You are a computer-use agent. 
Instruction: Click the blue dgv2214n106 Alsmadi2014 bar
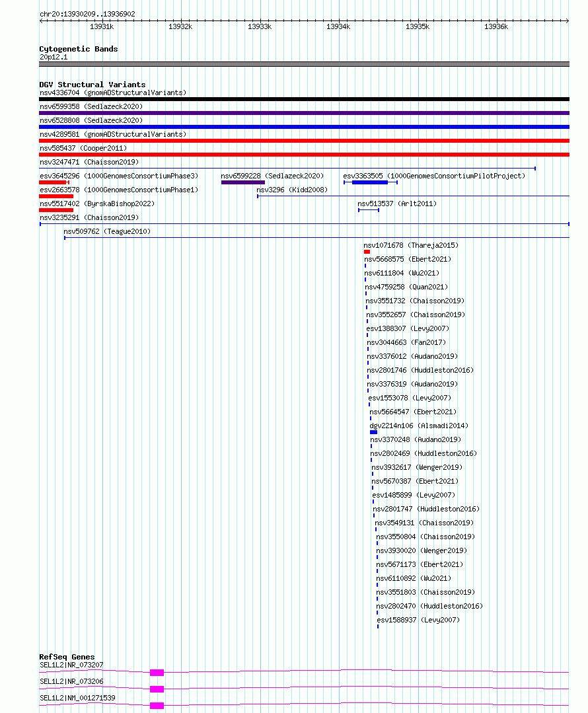point(373,432)
